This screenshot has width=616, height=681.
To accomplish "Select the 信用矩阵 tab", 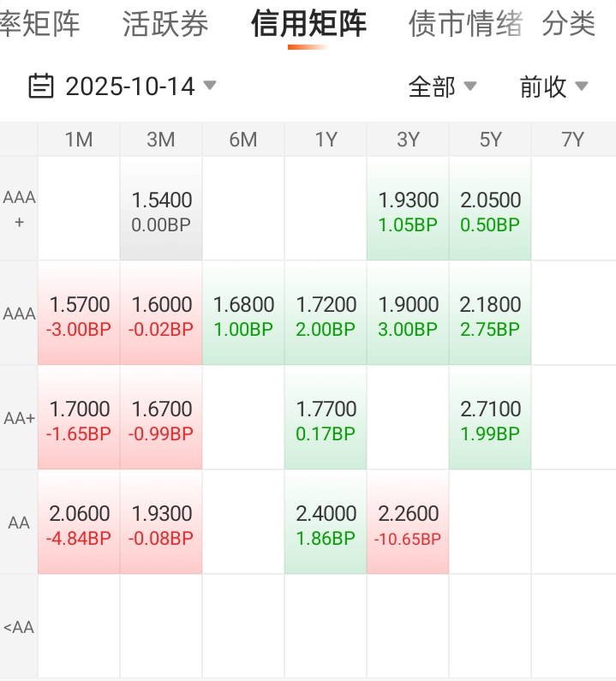I will (308, 24).
